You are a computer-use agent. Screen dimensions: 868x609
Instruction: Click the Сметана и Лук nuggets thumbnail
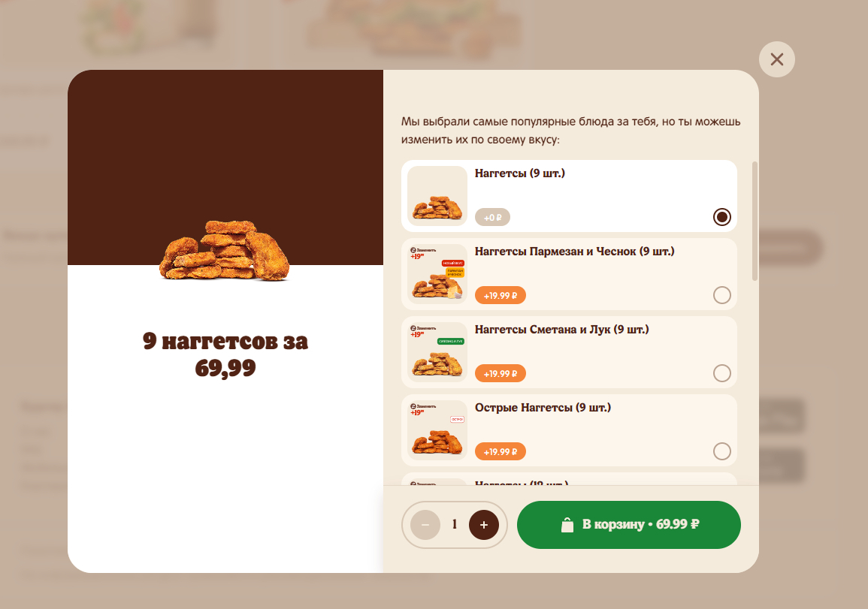click(x=437, y=351)
